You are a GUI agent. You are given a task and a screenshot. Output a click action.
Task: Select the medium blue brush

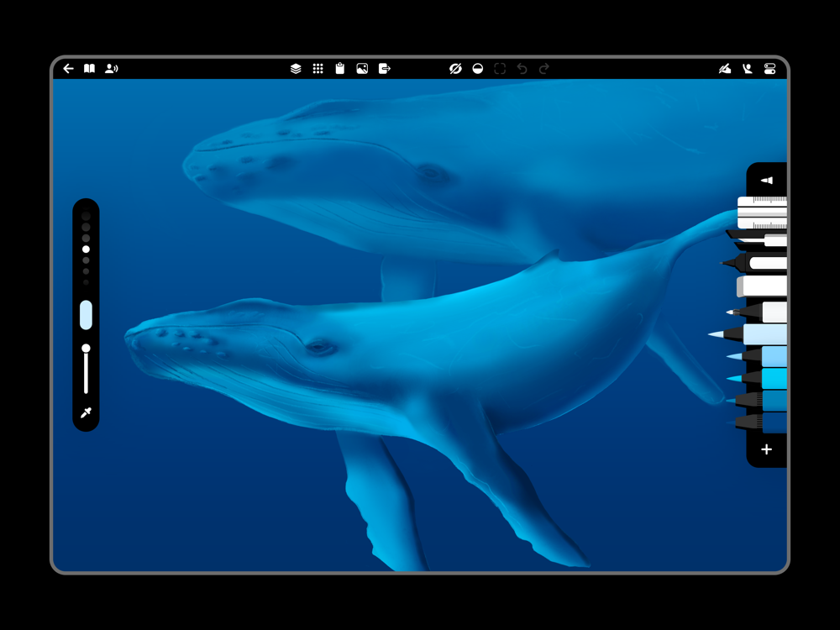pyautogui.click(x=757, y=400)
